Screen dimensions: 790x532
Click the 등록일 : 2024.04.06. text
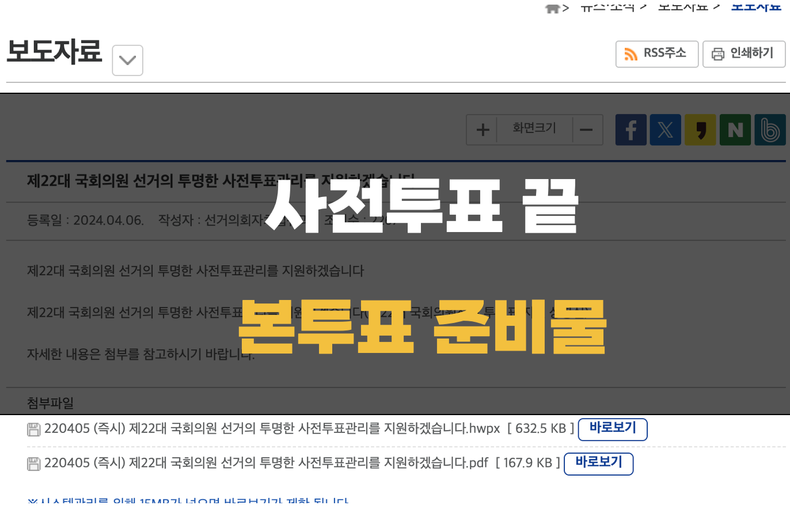(85, 220)
